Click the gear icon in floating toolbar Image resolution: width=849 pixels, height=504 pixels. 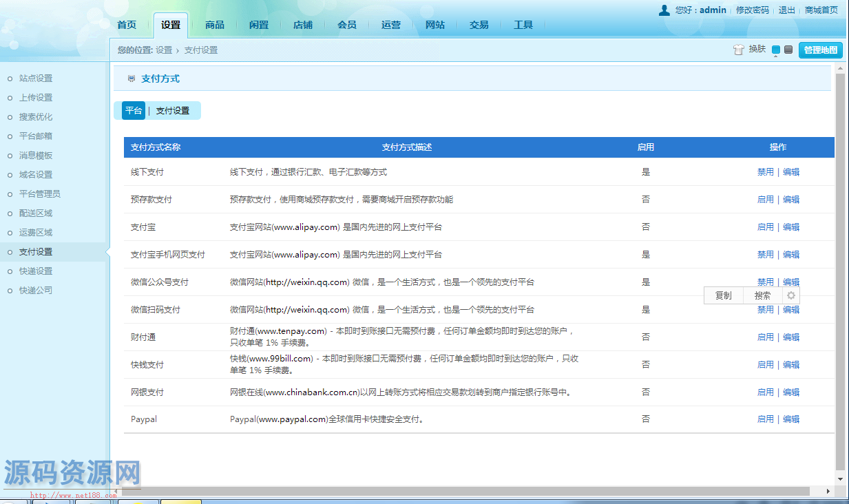(791, 295)
